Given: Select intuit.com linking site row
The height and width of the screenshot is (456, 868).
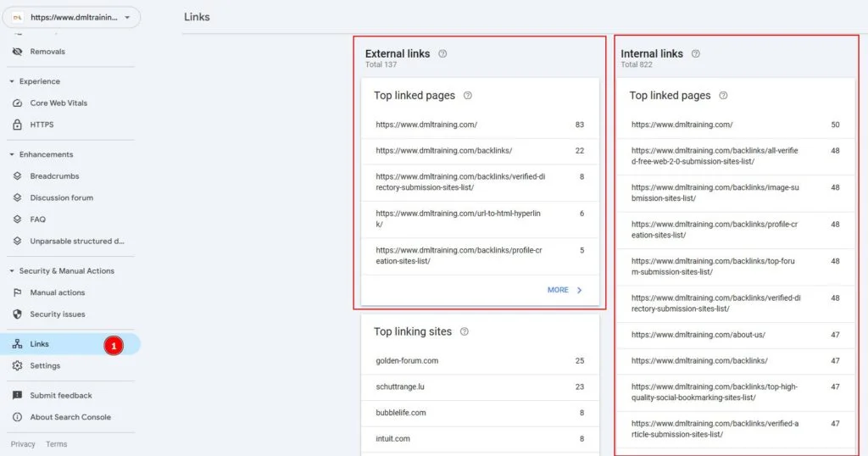Looking at the screenshot, I should (480, 439).
